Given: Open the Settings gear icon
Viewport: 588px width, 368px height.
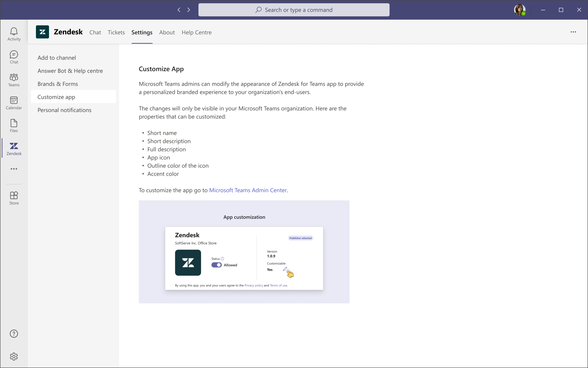Looking at the screenshot, I should pos(14,356).
